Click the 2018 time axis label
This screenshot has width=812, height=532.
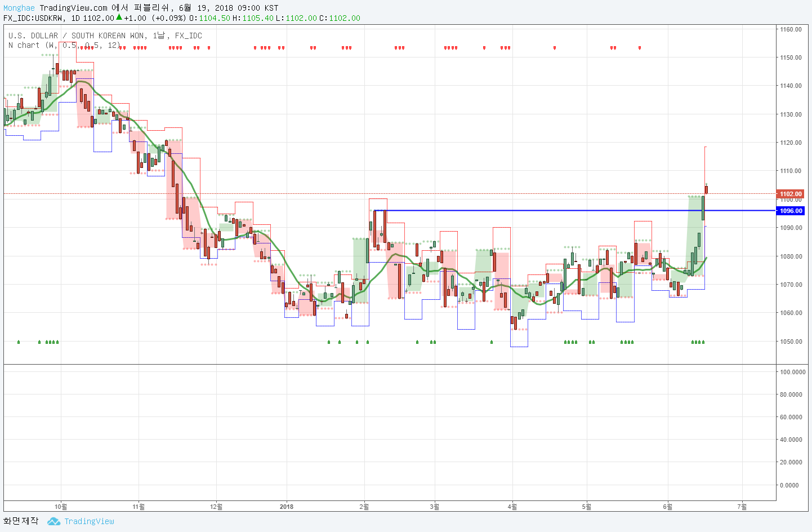click(x=287, y=507)
